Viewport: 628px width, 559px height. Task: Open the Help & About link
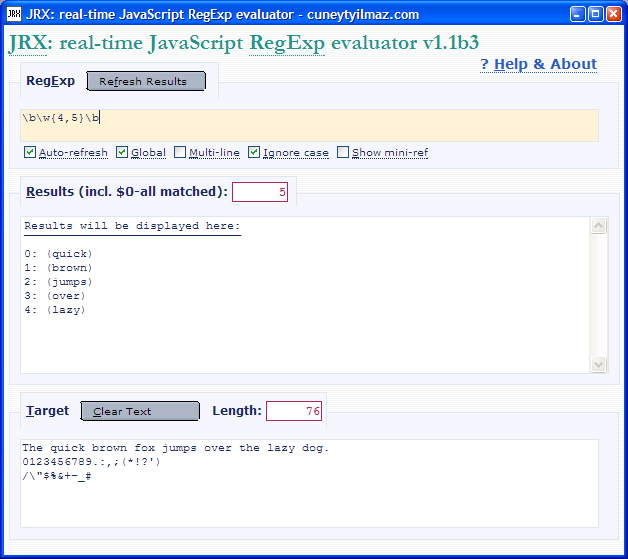(x=538, y=64)
